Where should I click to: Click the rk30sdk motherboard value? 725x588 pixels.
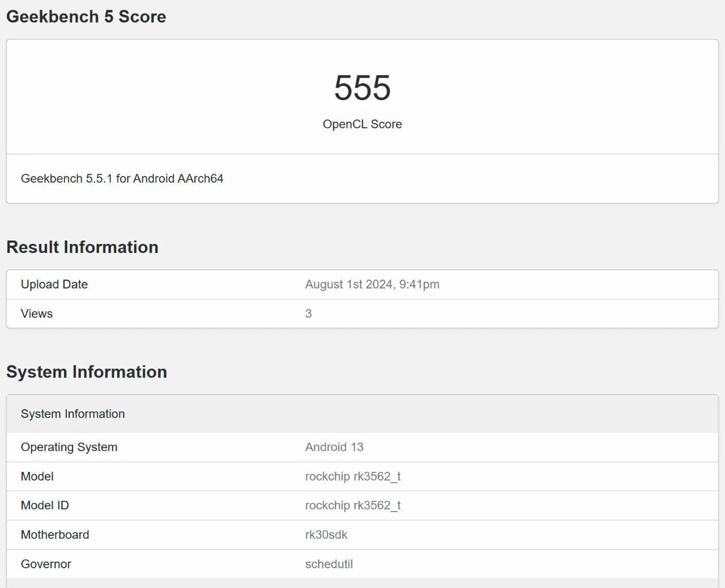(x=326, y=535)
